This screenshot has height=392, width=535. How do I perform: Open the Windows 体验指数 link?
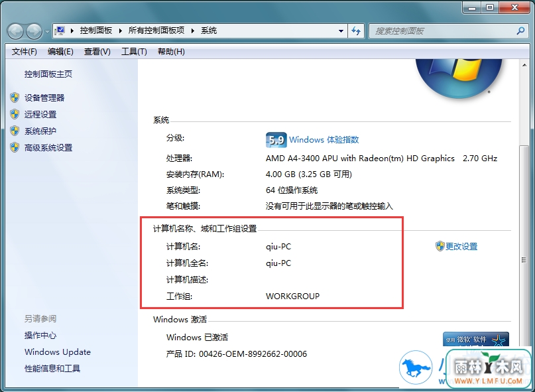pyautogui.click(x=324, y=140)
